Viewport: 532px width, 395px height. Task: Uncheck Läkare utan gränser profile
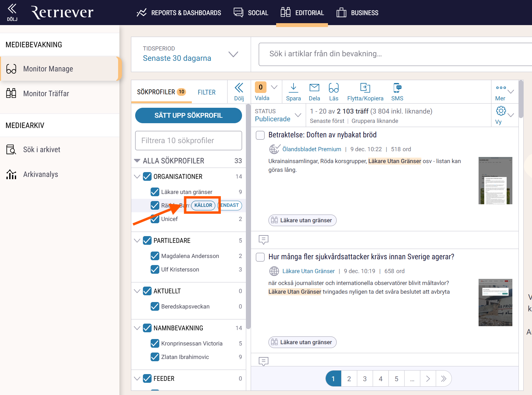coord(155,192)
